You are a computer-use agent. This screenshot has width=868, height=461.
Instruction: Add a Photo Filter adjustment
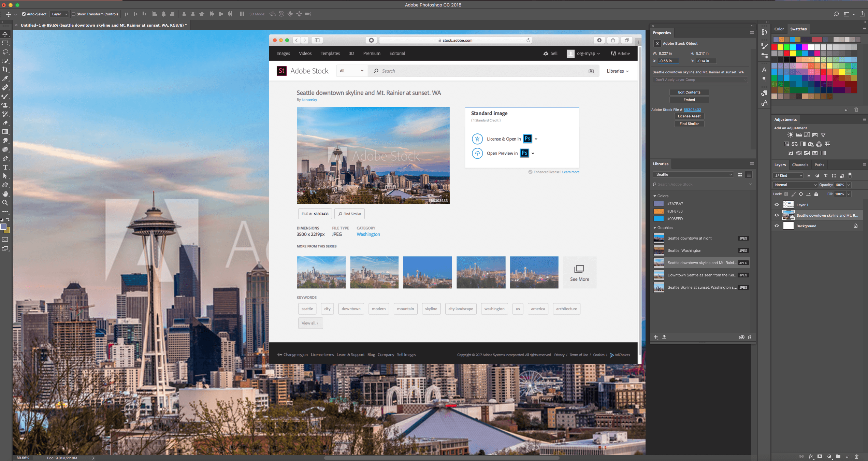[x=811, y=144]
